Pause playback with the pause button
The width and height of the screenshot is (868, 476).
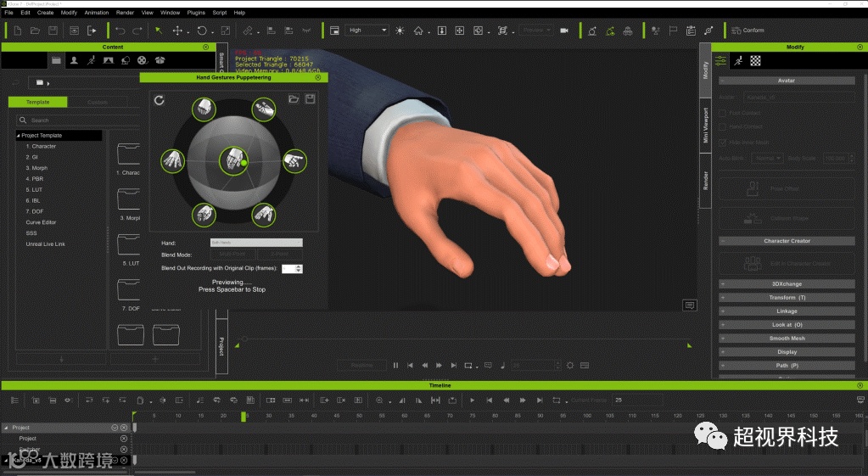395,366
